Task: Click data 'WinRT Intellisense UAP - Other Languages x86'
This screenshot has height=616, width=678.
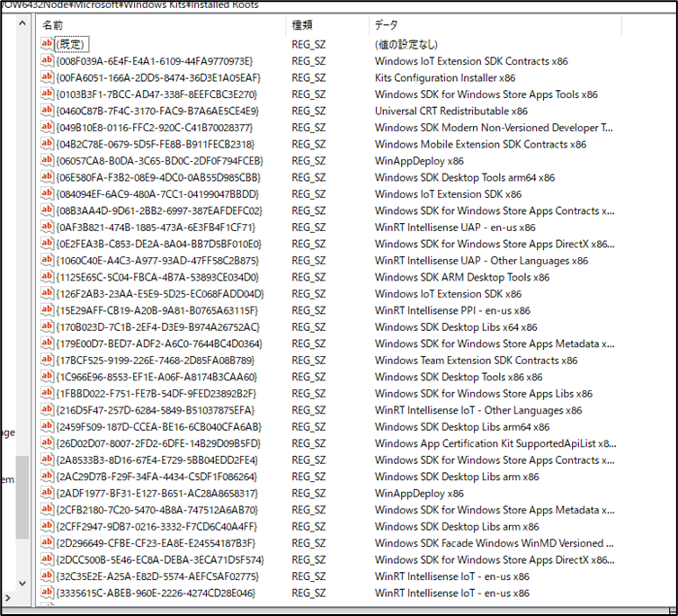Action: coord(481,261)
